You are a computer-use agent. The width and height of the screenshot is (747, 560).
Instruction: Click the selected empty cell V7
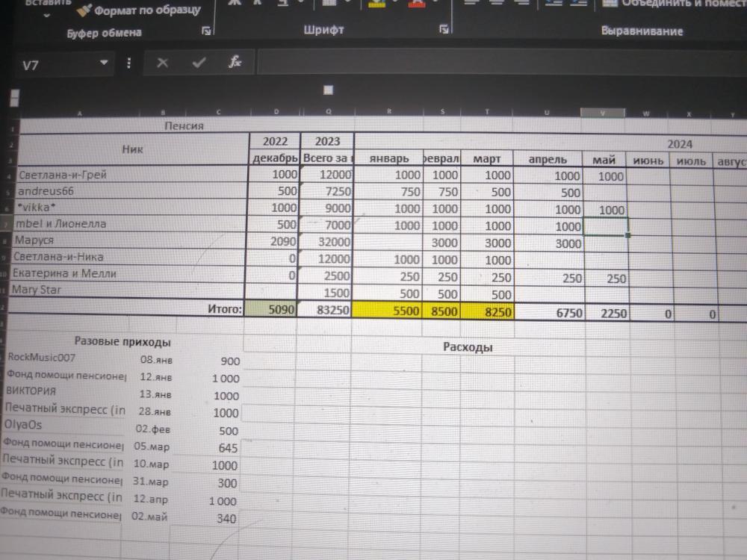[x=606, y=226]
